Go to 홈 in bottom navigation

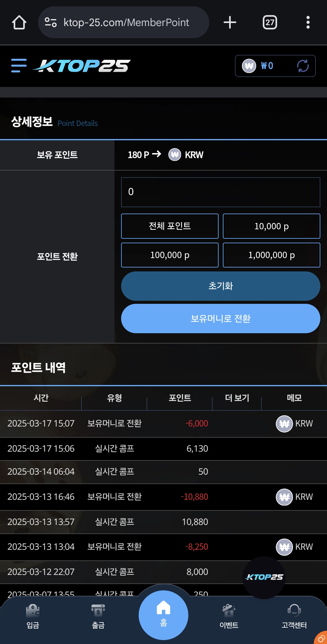(x=163, y=615)
